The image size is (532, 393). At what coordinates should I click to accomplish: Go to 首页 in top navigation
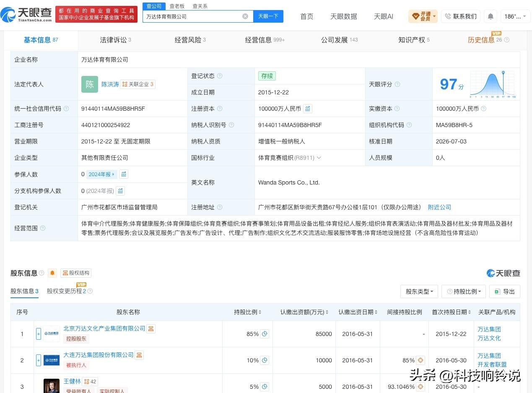(x=307, y=16)
